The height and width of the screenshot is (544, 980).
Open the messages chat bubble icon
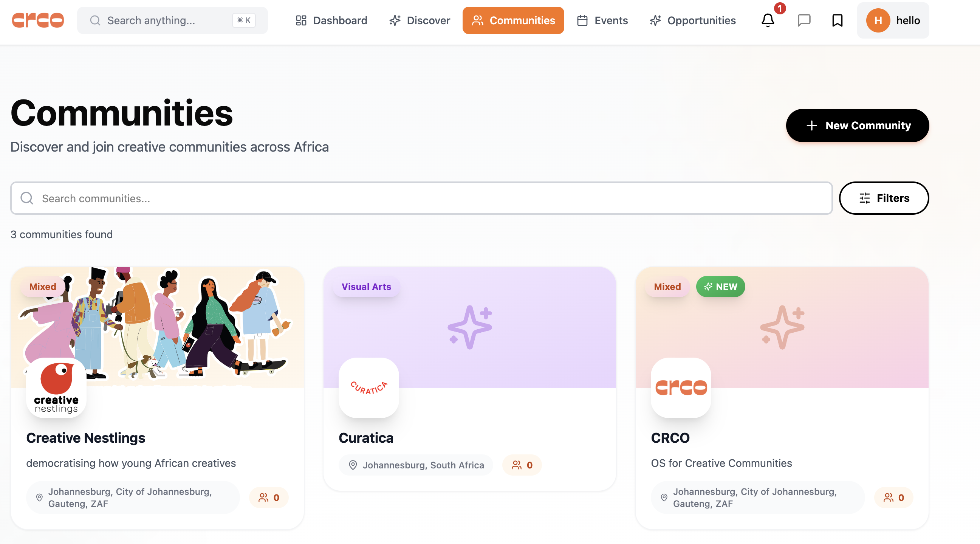804,20
